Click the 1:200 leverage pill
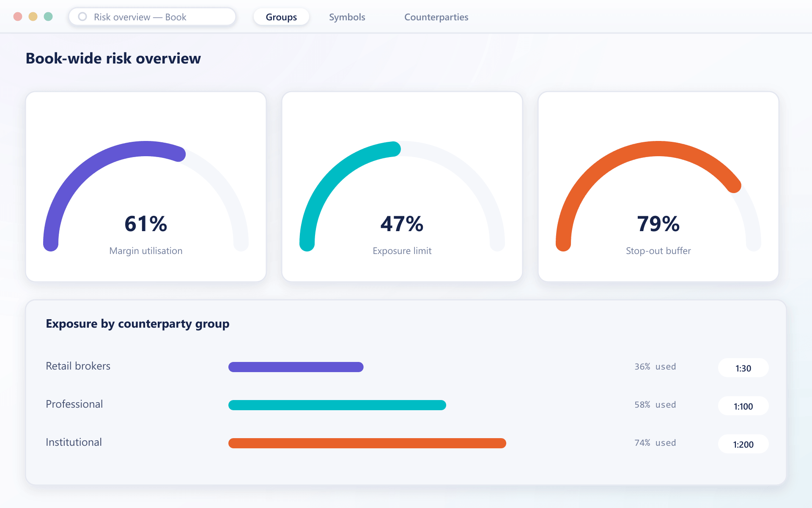The image size is (812, 508). [743, 444]
